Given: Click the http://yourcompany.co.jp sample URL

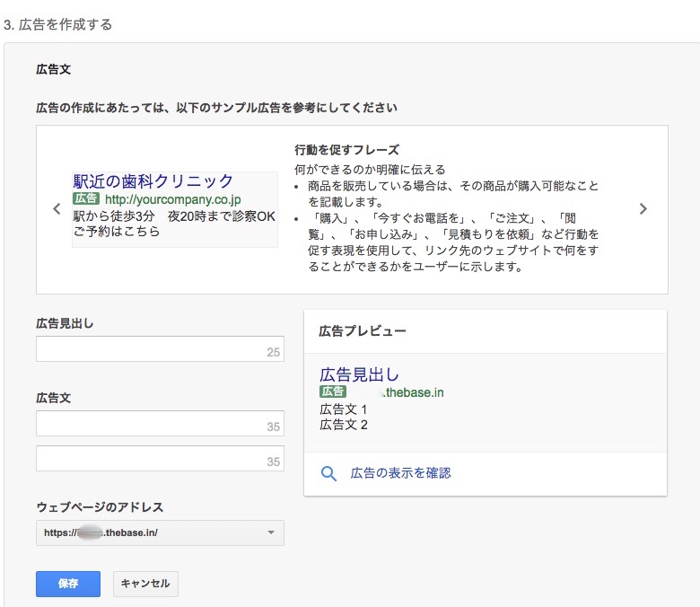Looking at the screenshot, I should pos(173,199).
